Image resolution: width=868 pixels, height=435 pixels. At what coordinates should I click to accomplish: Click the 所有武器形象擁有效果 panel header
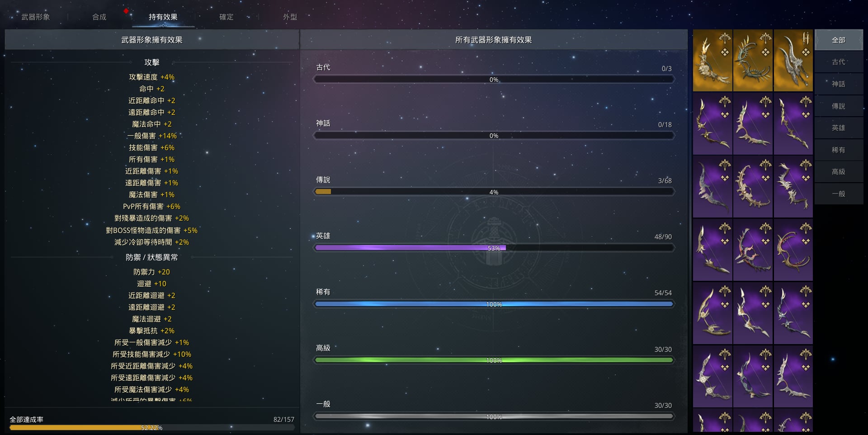pyautogui.click(x=494, y=40)
